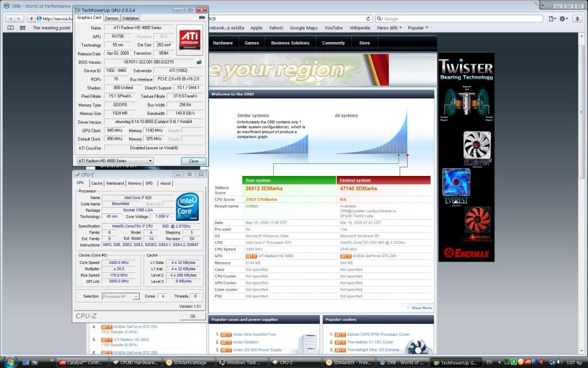Viewport: 588px width, 368px height.
Task: Open the Mainboard tab in CPU-Z
Action: (115, 183)
